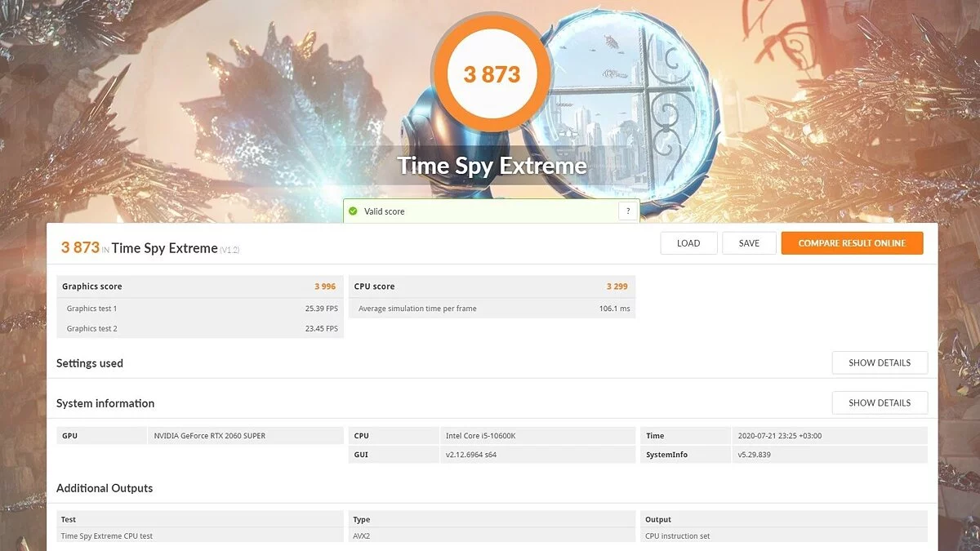Click the 3 996 graphics score value
The height and width of the screenshot is (551, 980).
[x=325, y=287]
